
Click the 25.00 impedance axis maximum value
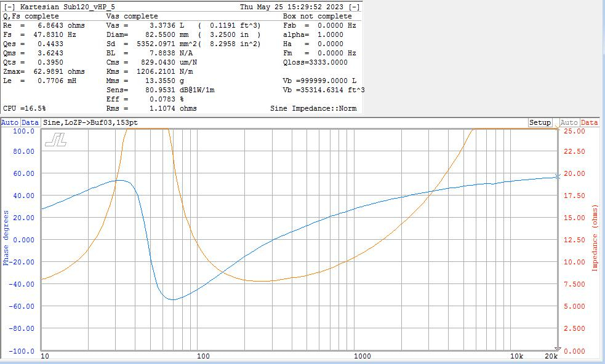(574, 131)
